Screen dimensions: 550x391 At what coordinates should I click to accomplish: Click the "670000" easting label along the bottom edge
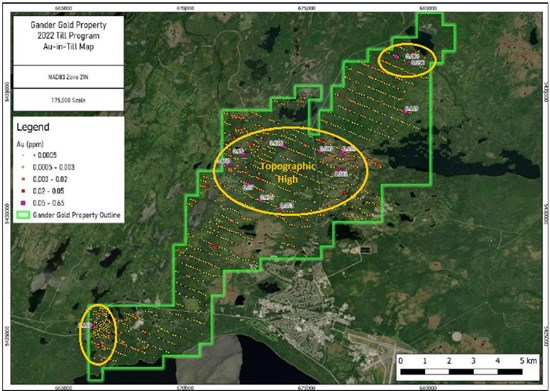[185, 388]
